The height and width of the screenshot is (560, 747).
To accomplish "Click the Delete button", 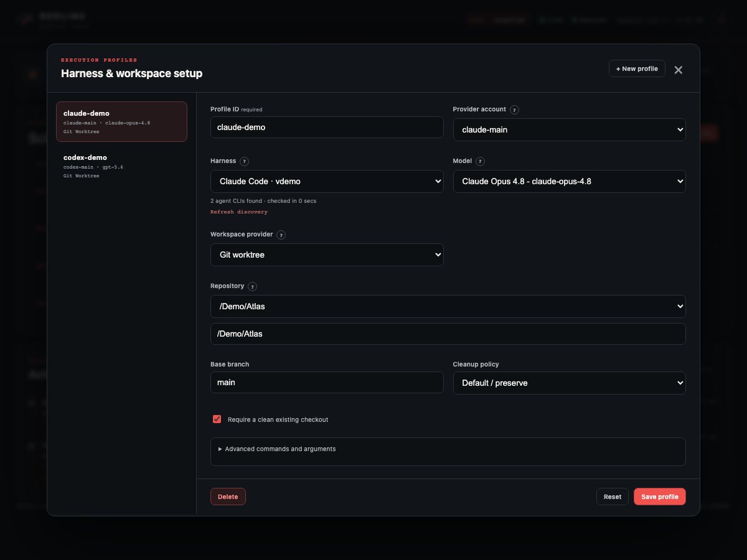I will 228,497.
